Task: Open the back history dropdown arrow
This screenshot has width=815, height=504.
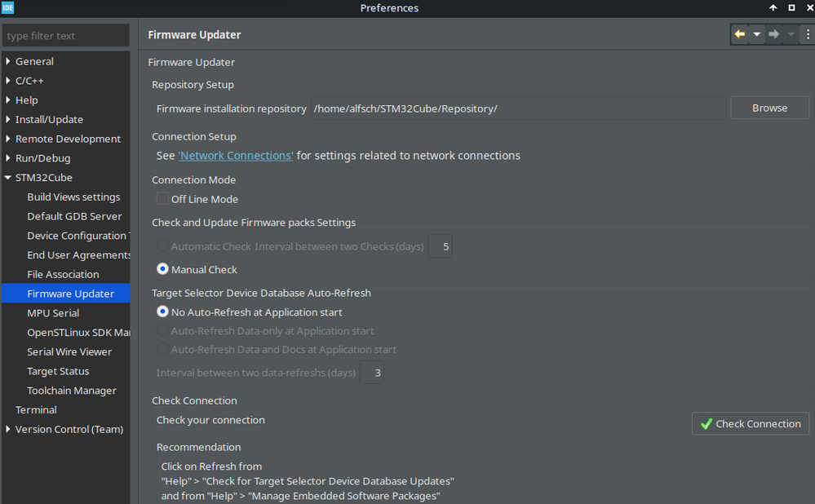Action: coord(757,34)
